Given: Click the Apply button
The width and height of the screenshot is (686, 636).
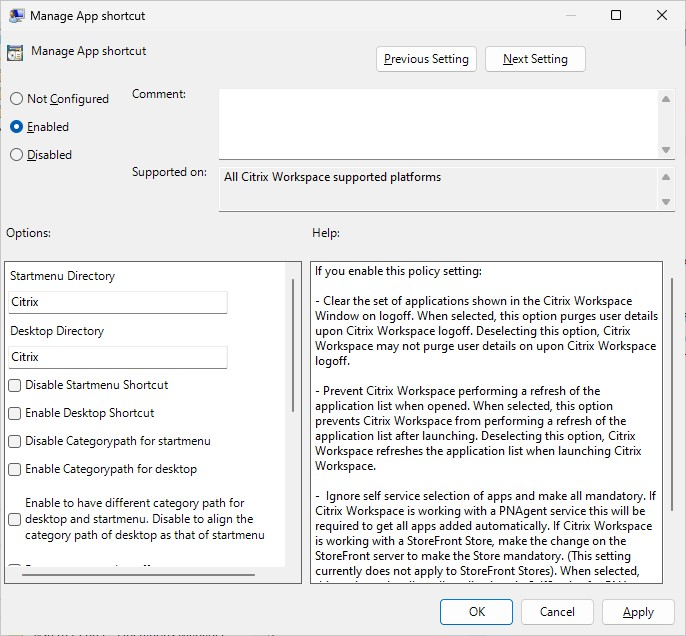Looking at the screenshot, I should [638, 612].
